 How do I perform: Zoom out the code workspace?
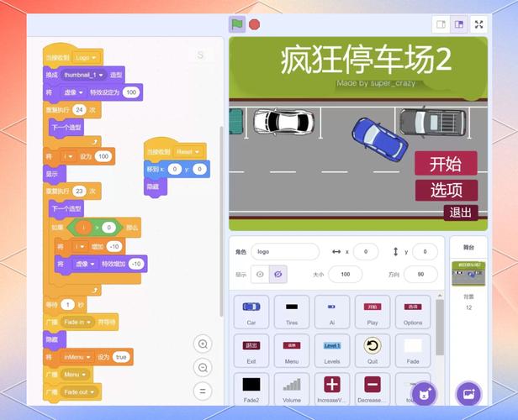(x=203, y=368)
